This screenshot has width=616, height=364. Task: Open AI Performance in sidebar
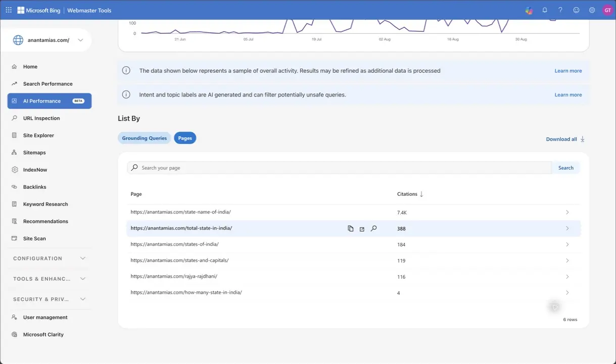coord(50,101)
